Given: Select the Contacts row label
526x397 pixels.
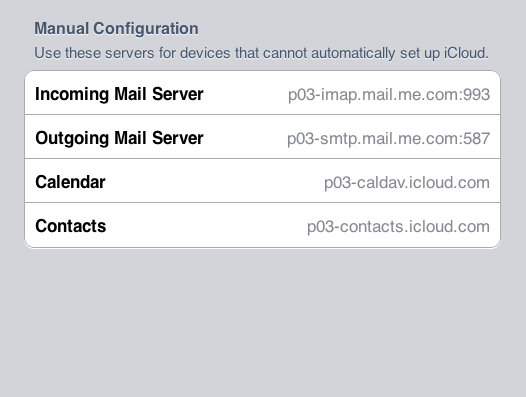Looking at the screenshot, I should click(70, 226).
